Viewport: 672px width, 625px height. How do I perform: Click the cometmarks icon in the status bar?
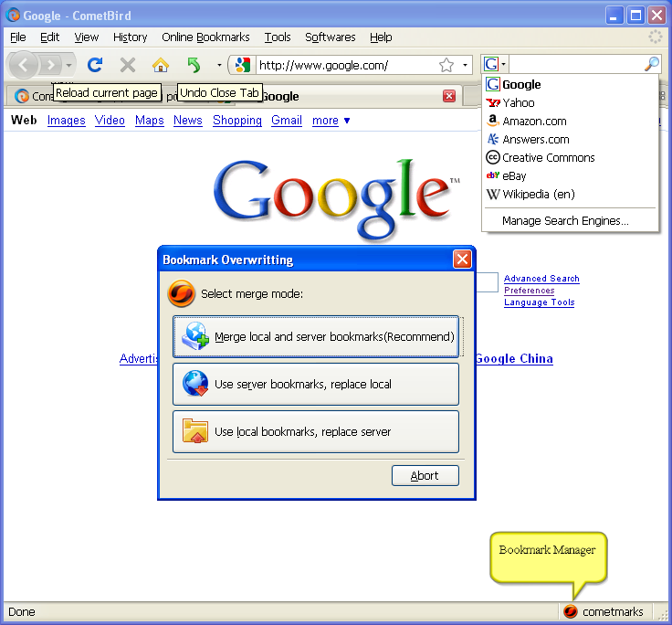coord(571,611)
